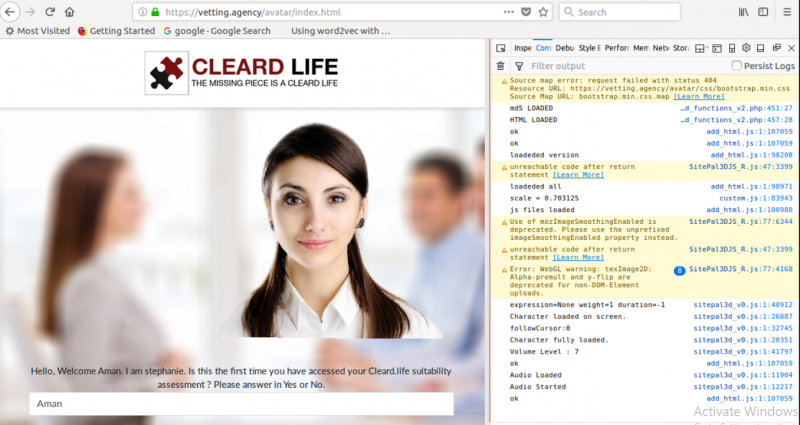Open the Firefox hamburger menu
The width and height of the screenshot is (800, 425).
tap(787, 12)
